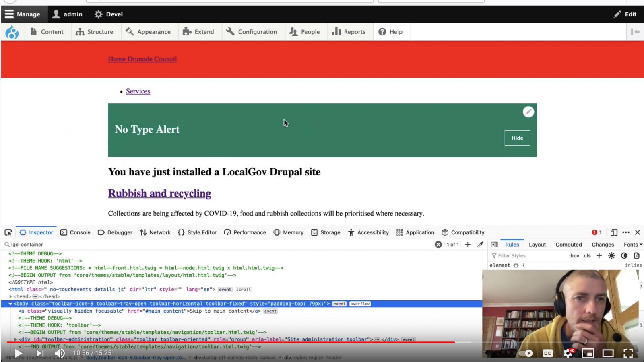
Task: Toggle light color scheme simulation
Action: coord(611,256)
